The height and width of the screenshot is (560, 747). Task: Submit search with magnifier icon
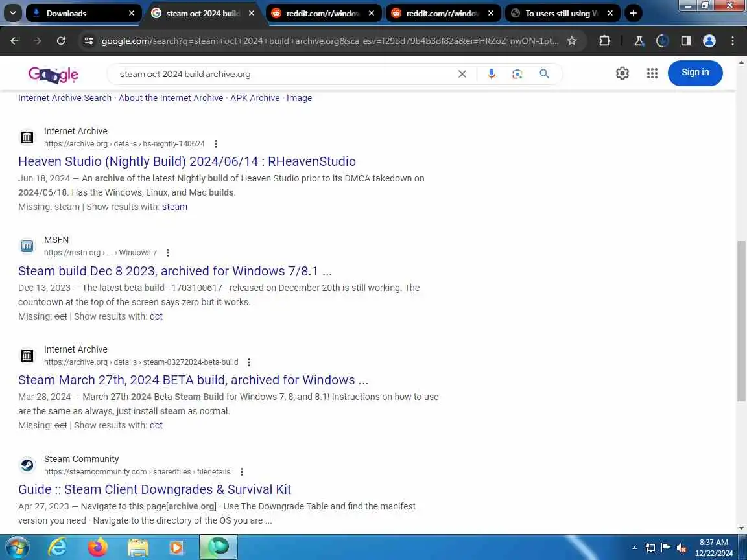pyautogui.click(x=544, y=74)
